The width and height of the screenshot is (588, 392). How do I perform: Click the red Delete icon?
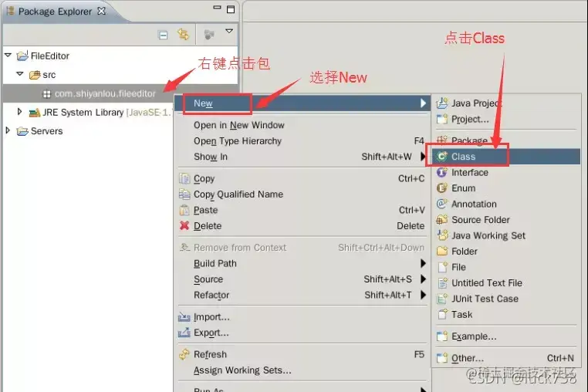click(184, 225)
